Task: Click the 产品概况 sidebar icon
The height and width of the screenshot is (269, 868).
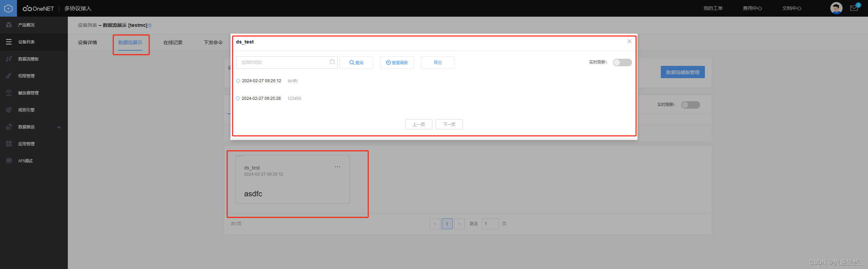Action: [x=9, y=25]
